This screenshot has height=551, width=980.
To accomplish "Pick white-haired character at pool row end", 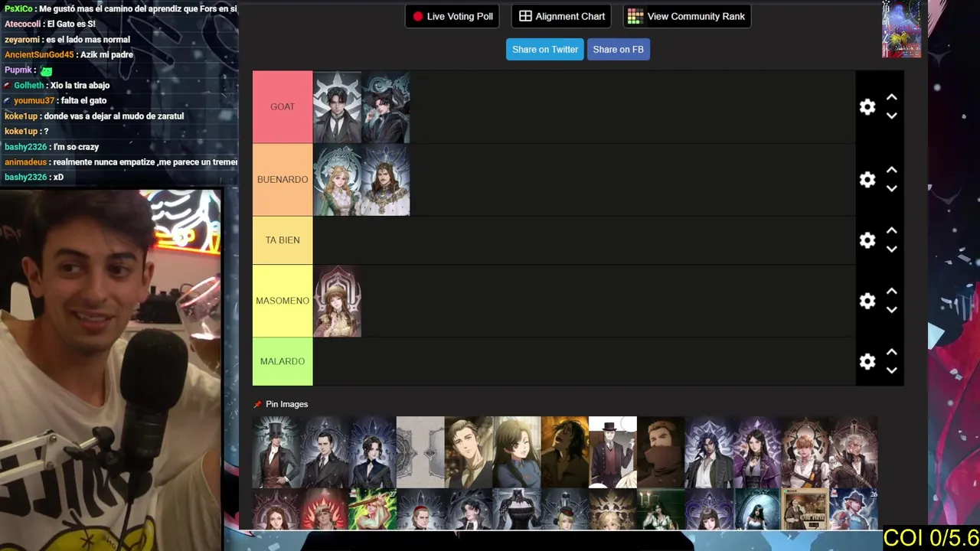I will click(x=853, y=452).
